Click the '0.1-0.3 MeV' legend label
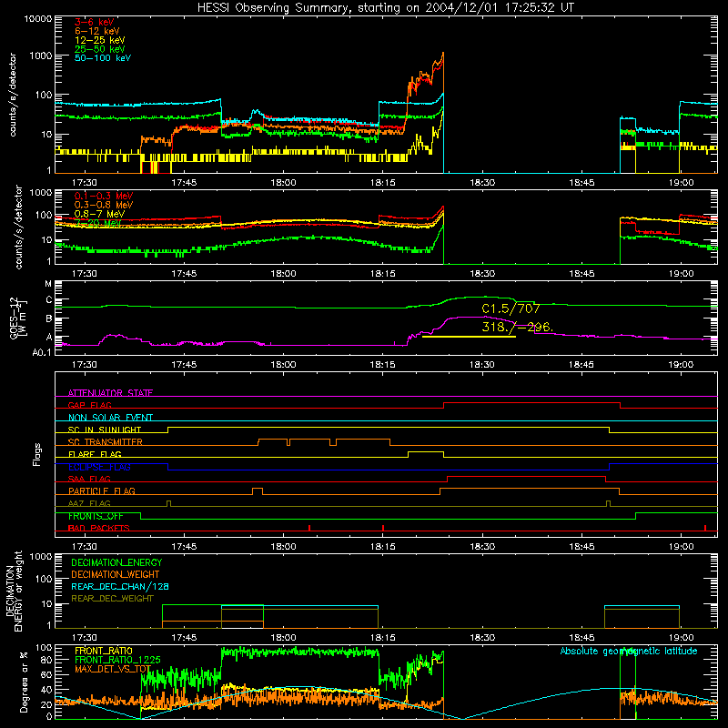 point(104,196)
